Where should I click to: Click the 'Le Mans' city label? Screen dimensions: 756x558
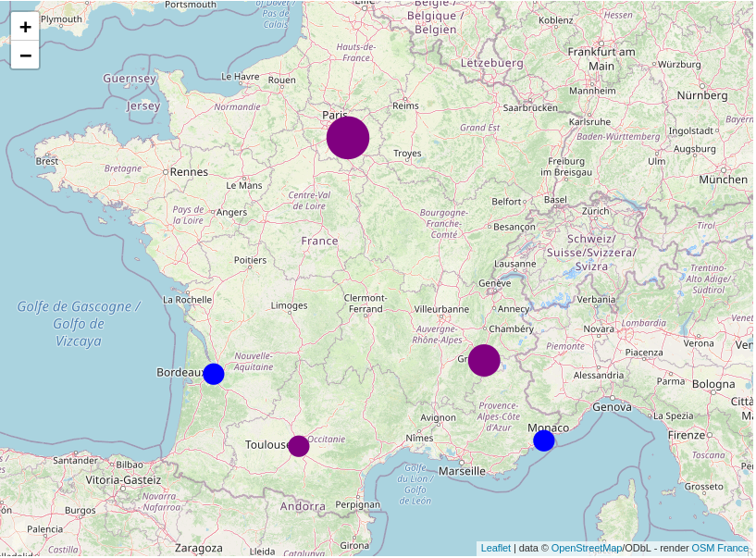(244, 185)
